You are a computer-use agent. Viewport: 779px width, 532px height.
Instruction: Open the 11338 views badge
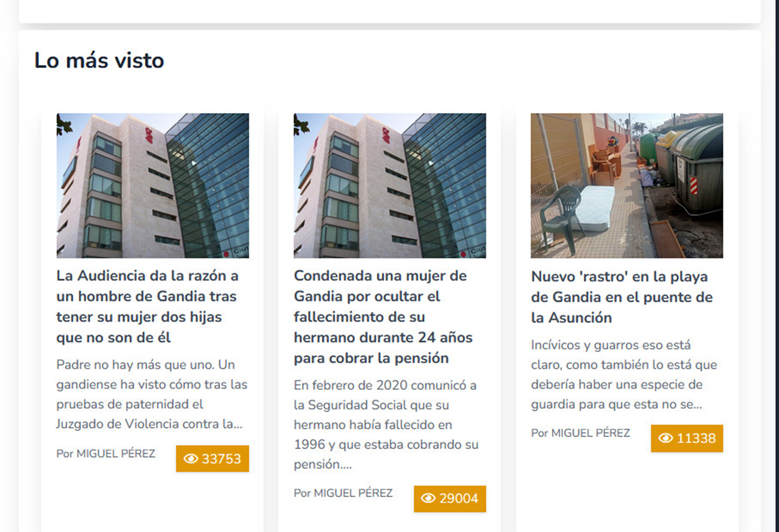pos(687,438)
